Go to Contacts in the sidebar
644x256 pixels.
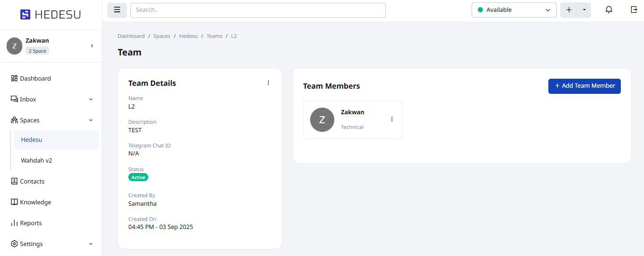pos(32,182)
